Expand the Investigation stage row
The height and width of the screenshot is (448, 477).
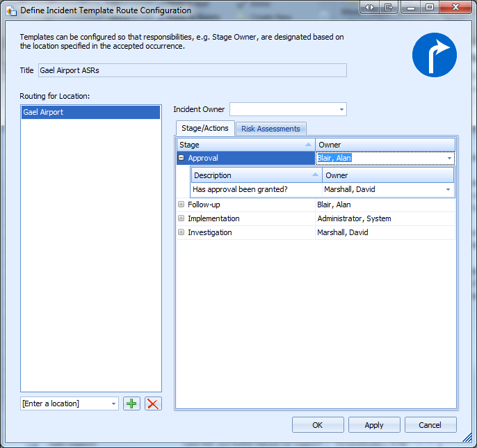click(181, 232)
